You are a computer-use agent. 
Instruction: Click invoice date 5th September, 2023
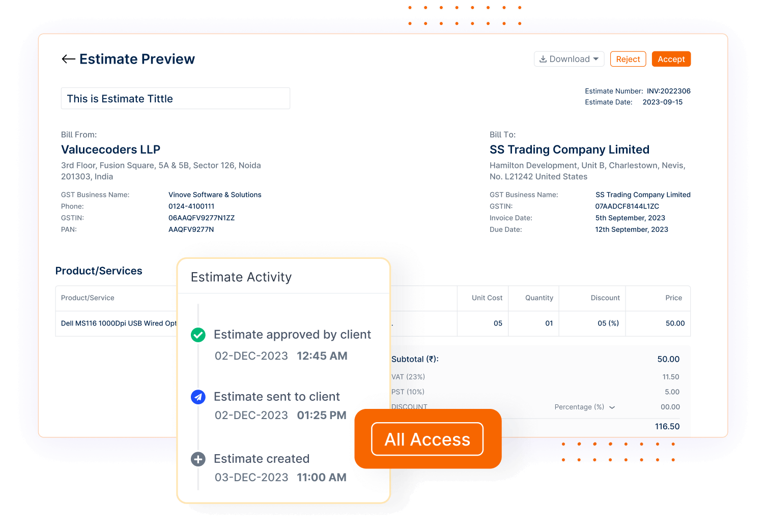coord(630,218)
